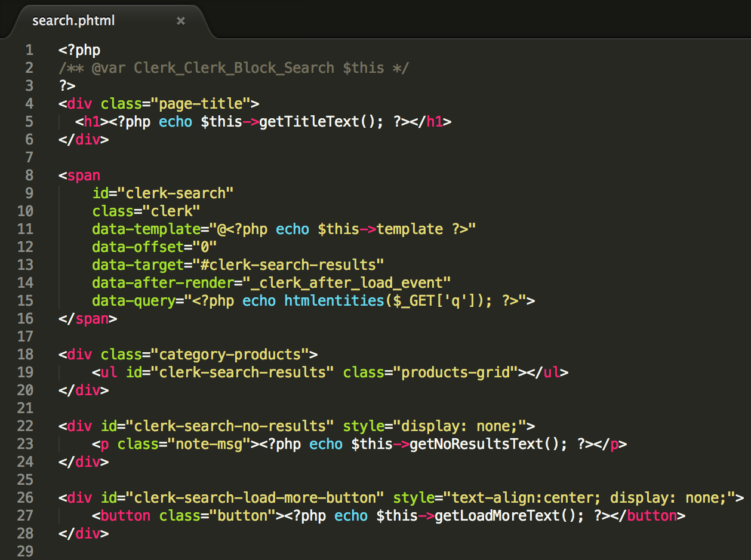Place cursor in "clerk-search" id value

(176, 193)
